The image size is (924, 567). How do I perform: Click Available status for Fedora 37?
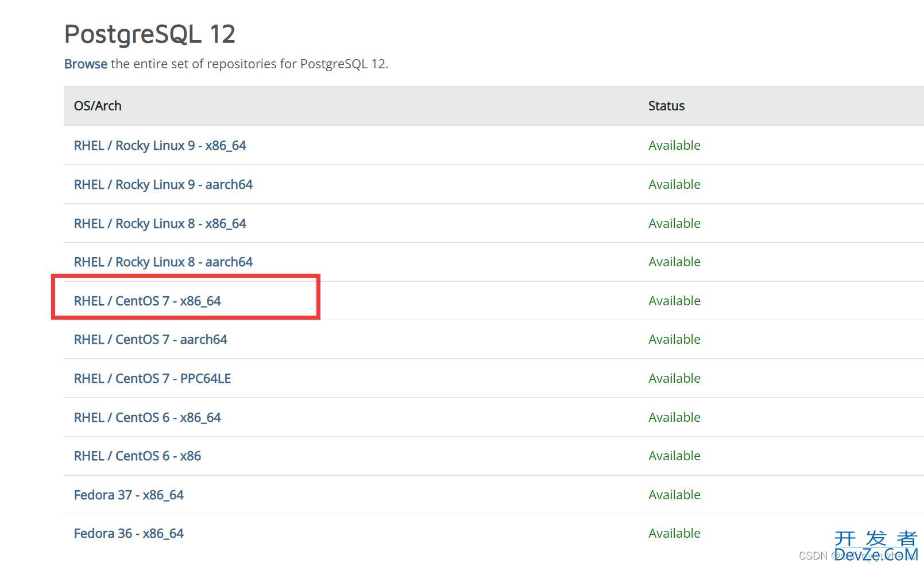click(x=674, y=495)
